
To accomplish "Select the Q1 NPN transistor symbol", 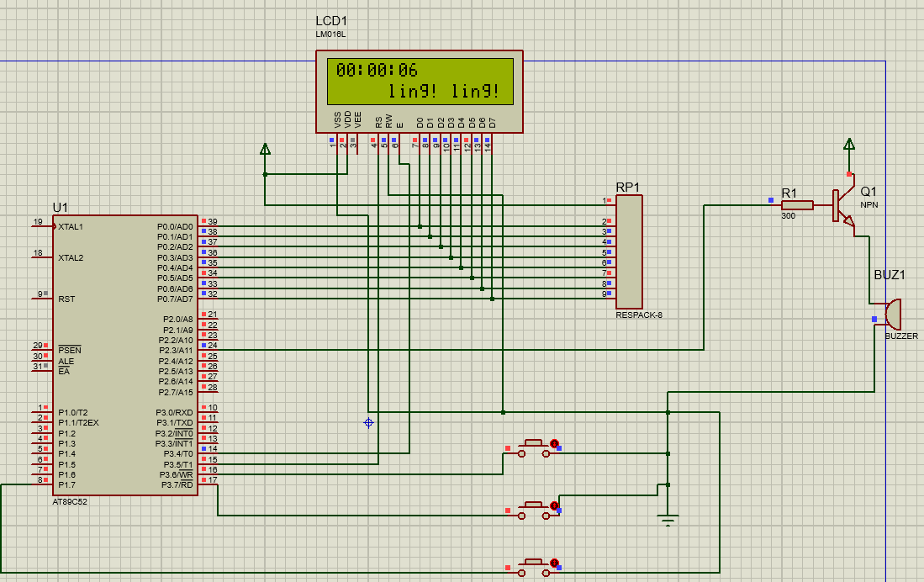I will (x=843, y=205).
